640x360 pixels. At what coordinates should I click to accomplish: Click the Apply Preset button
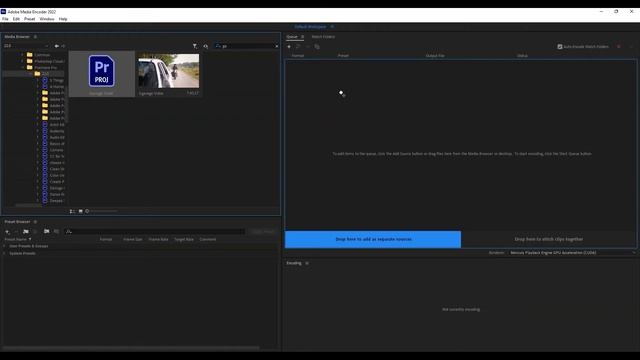[263, 231]
